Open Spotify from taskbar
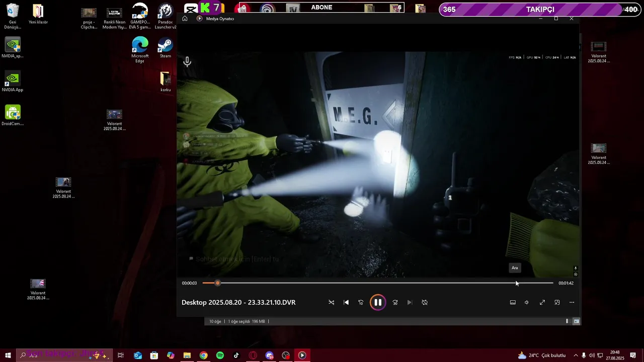Image resolution: width=644 pixels, height=362 pixels. point(220,355)
